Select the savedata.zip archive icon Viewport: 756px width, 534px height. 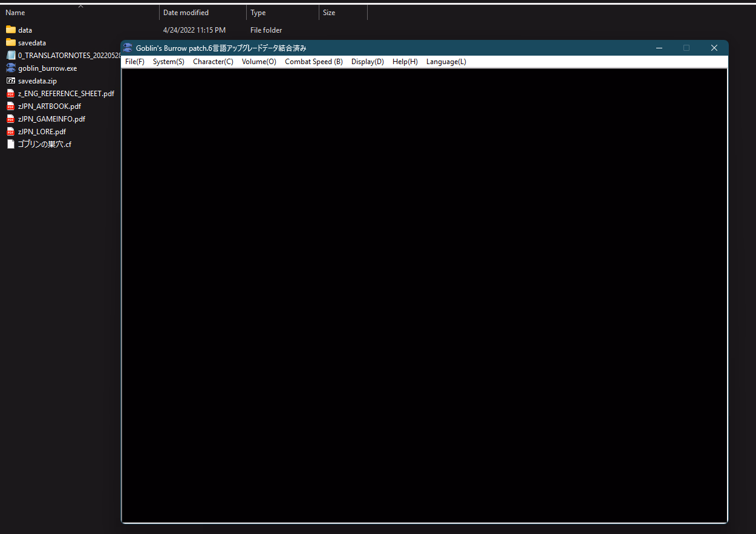point(10,80)
